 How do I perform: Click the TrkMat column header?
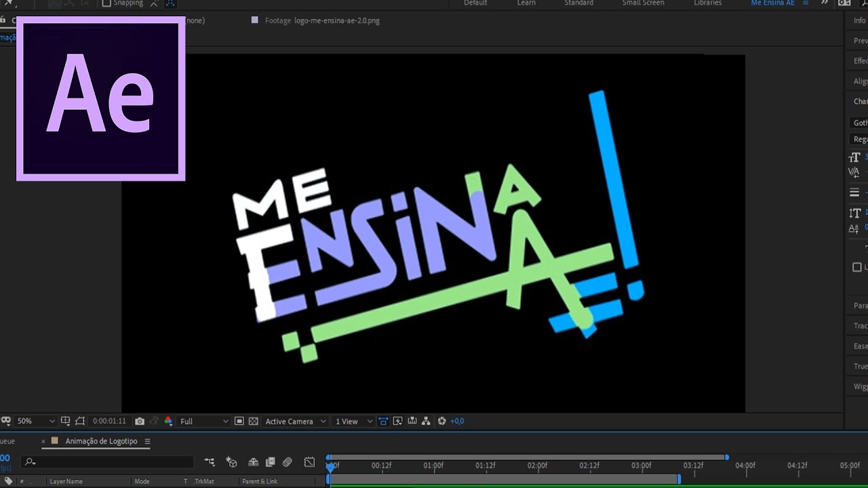click(x=203, y=481)
